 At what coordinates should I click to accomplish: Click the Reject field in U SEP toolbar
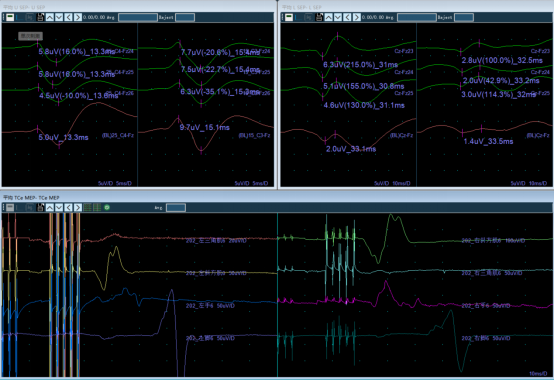pyautogui.click(x=185, y=17)
